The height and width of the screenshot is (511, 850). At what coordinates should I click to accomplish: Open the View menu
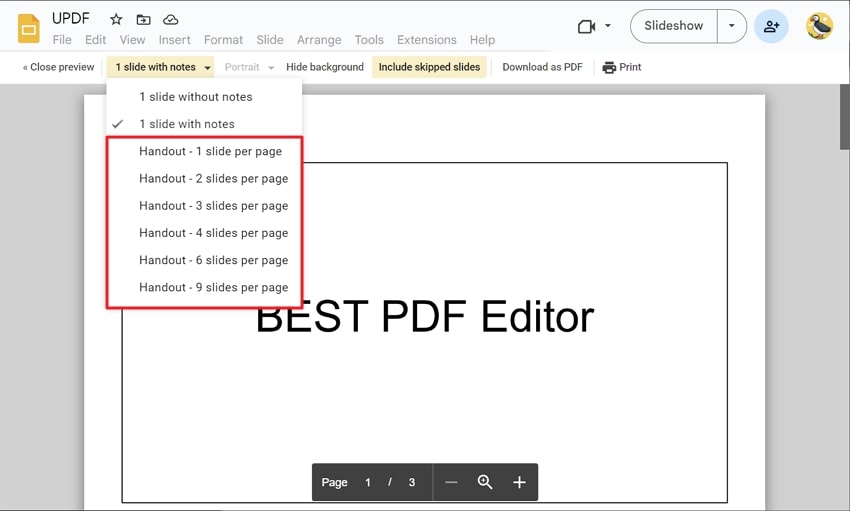pyautogui.click(x=132, y=40)
